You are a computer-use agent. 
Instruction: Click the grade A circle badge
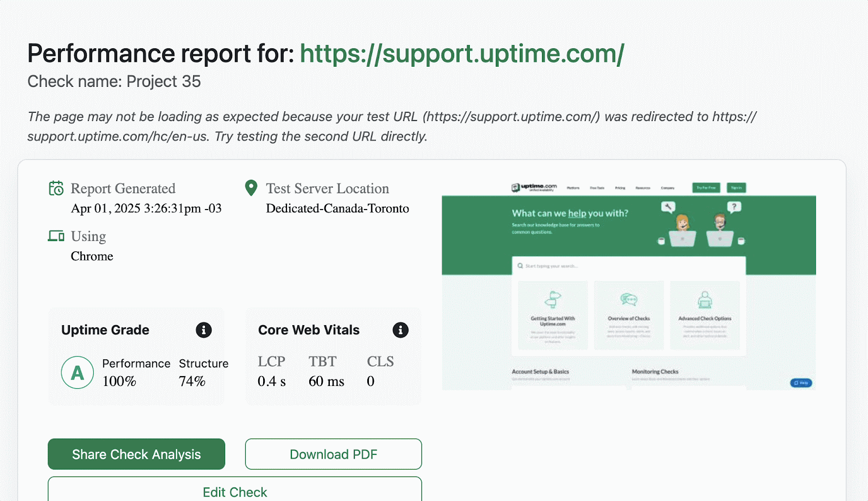tap(78, 372)
